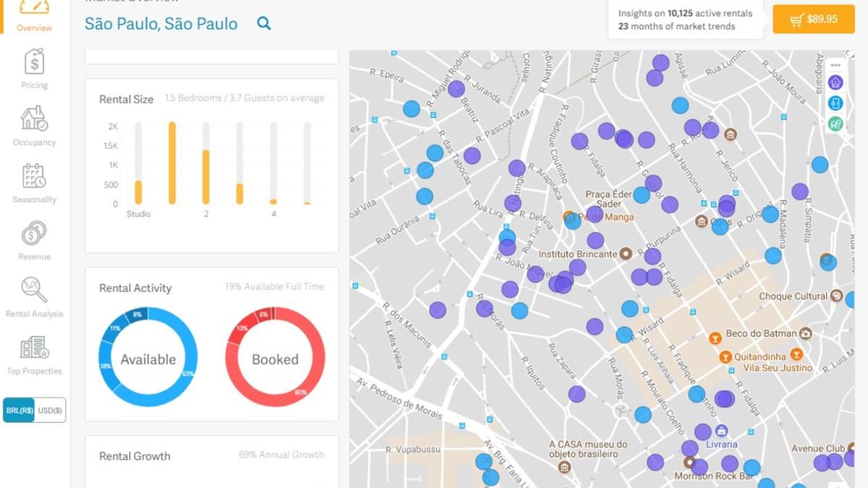Toggle the green shared-room map filter

coord(835,124)
